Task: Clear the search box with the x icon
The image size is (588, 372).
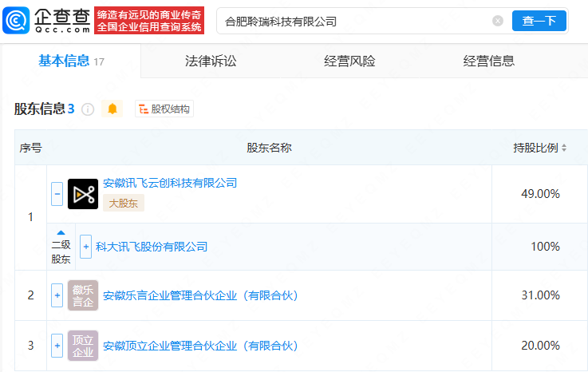Action: pos(498,21)
